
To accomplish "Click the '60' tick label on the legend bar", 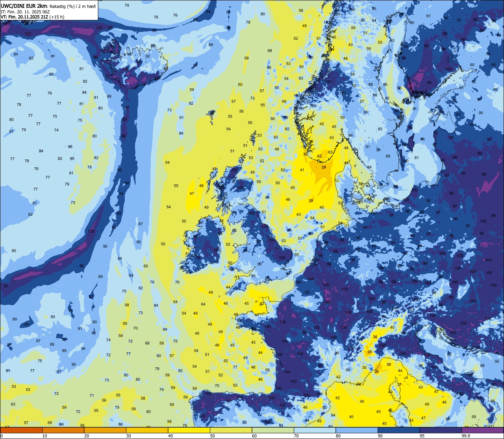I will 254,436.
